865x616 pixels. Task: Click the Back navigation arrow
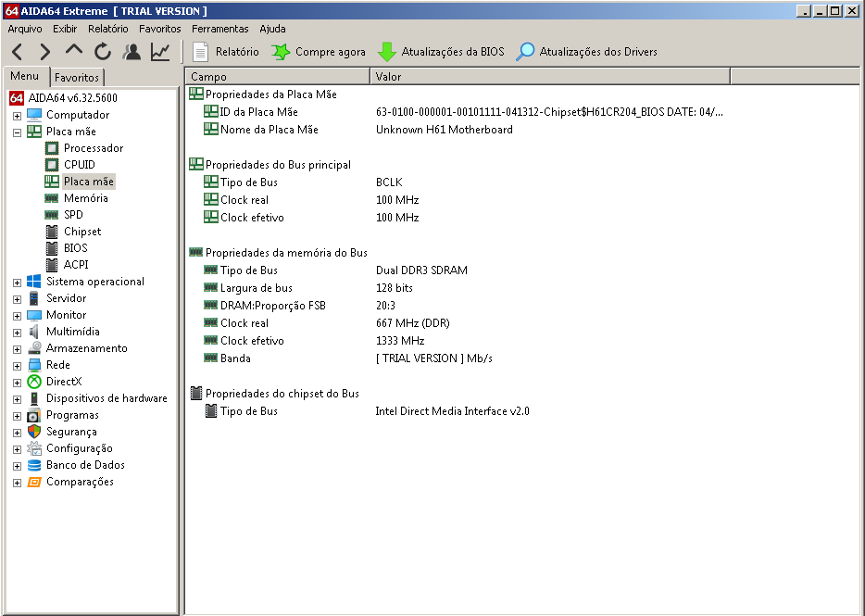(x=17, y=52)
